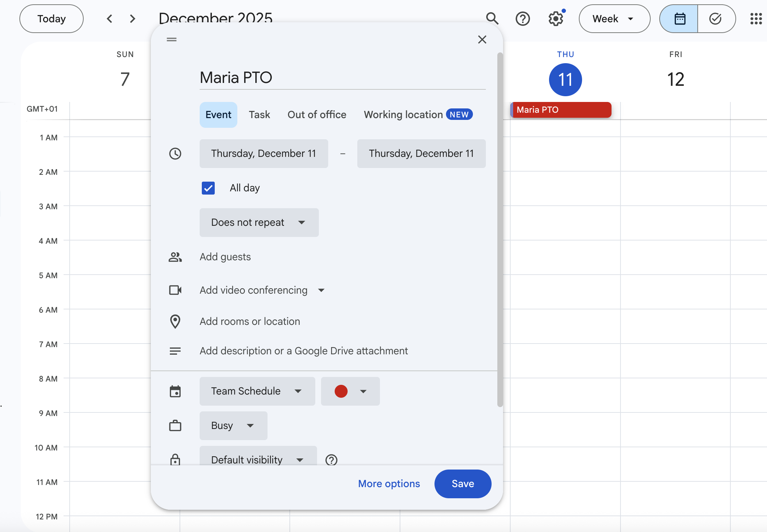
Task: Click the location pin icon
Action: point(175,321)
